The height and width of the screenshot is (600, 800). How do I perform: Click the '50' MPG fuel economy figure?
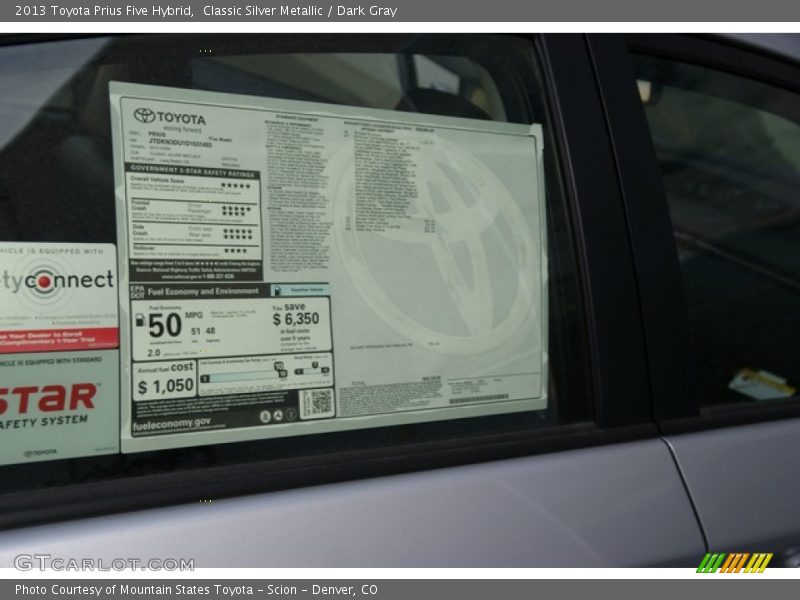pos(165,326)
